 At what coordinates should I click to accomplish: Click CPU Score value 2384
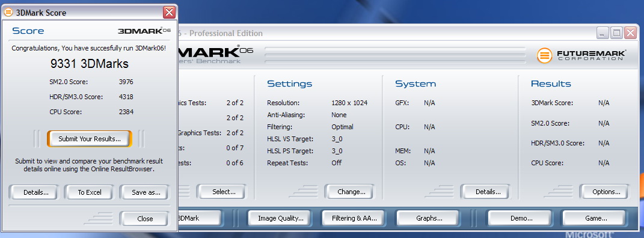(x=126, y=112)
